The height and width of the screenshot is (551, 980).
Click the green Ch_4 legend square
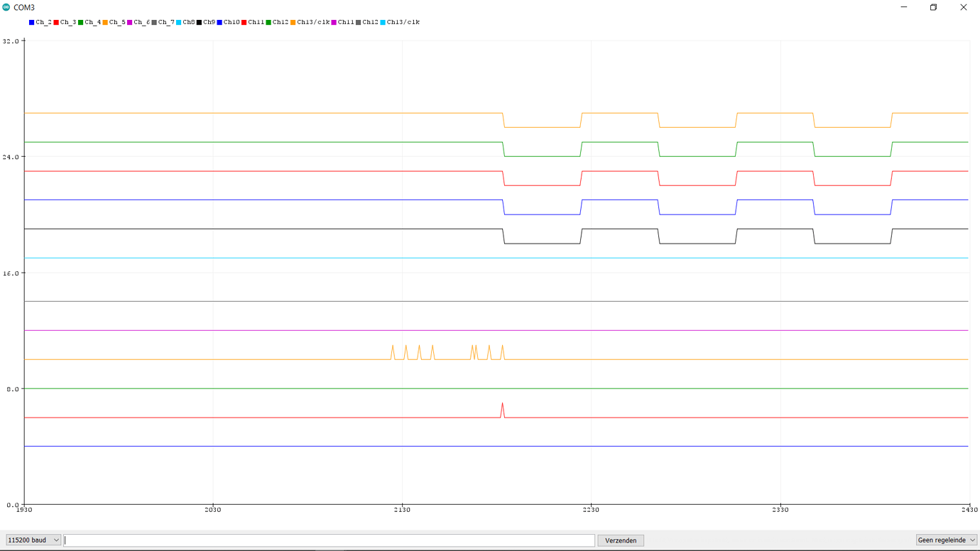pyautogui.click(x=80, y=22)
